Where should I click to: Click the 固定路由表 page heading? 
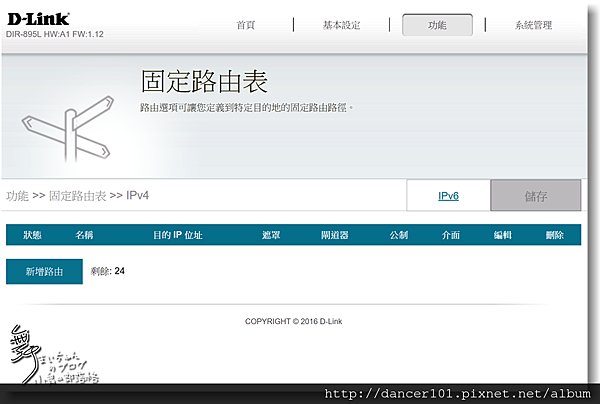pyautogui.click(x=204, y=81)
